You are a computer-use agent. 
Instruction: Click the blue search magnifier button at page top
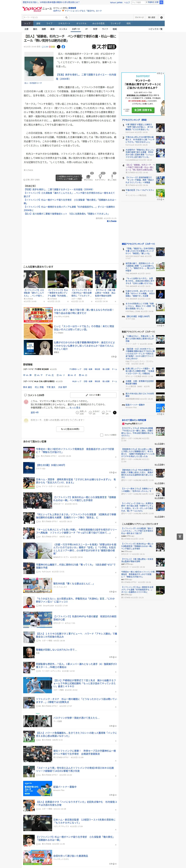pos(161,2)
